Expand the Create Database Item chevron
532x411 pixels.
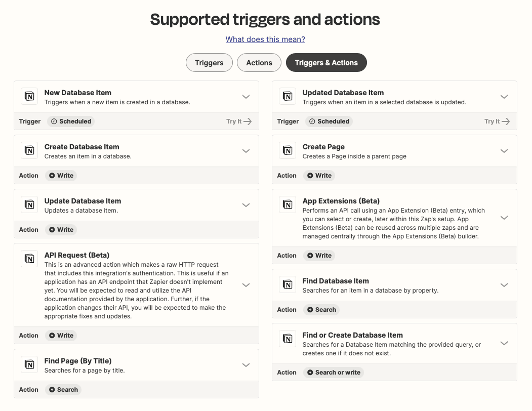tap(246, 151)
